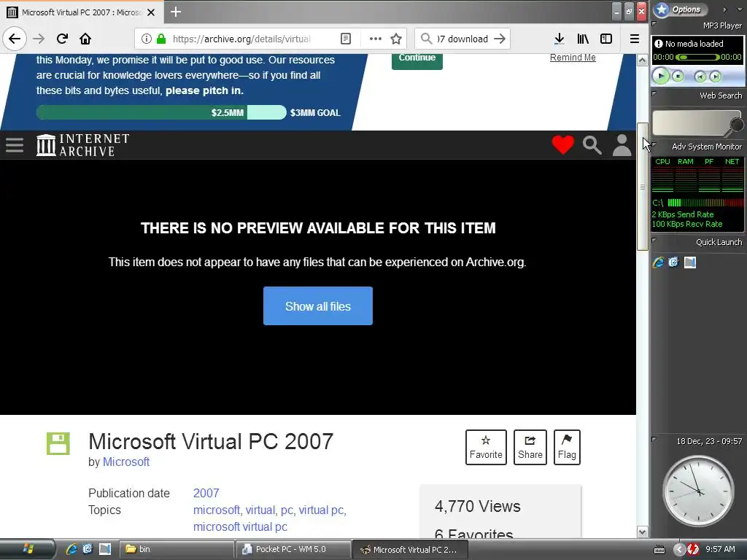Click the Web Search magnifier button
Viewport: 747px width, 560px height.
(737, 125)
